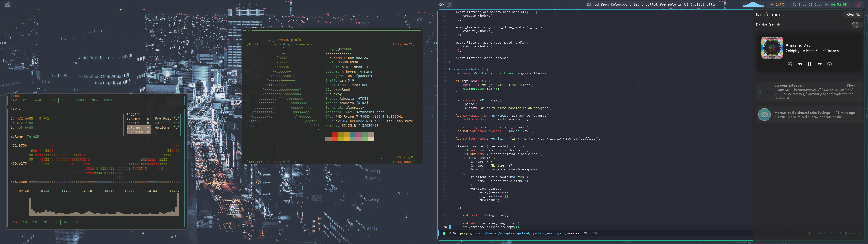This screenshot has height=244, width=868.
Task: Skip to previous track in media player
Action: 800,64
